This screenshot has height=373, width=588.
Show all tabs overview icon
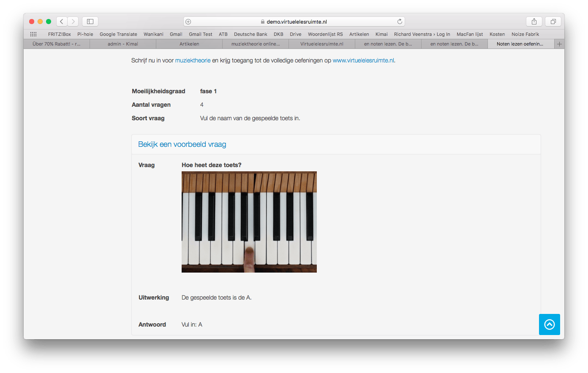[553, 22]
